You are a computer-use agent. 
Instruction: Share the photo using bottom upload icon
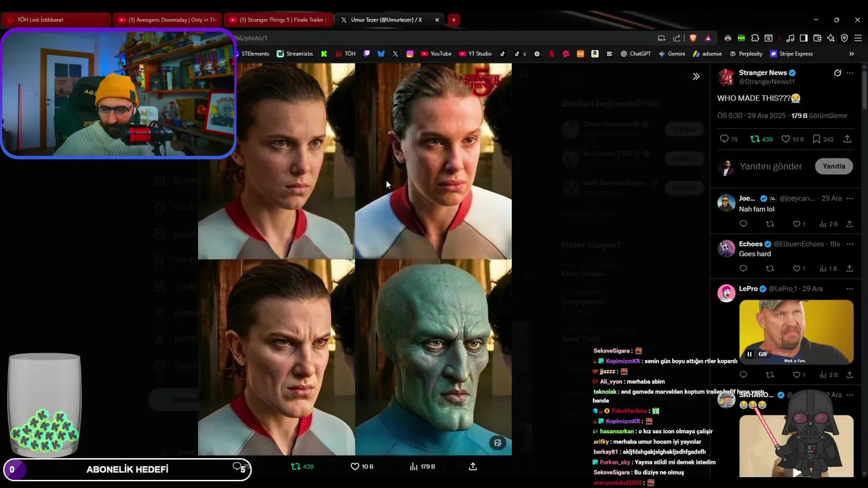tap(473, 466)
